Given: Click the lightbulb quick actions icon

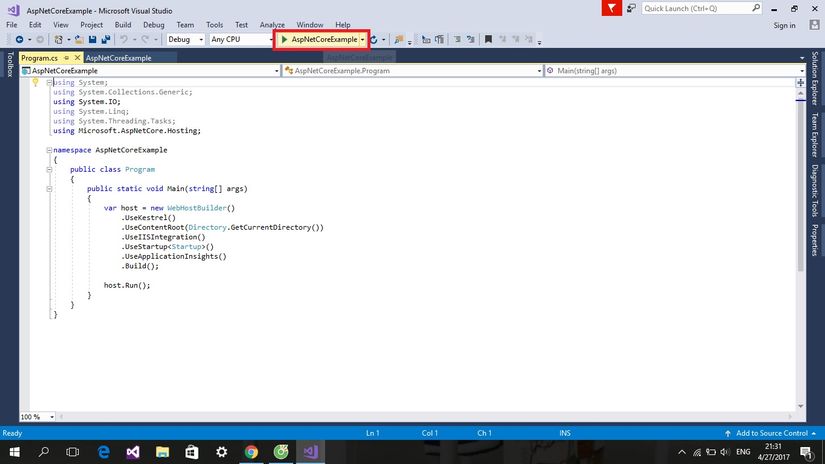Looking at the screenshot, I should click(34, 83).
